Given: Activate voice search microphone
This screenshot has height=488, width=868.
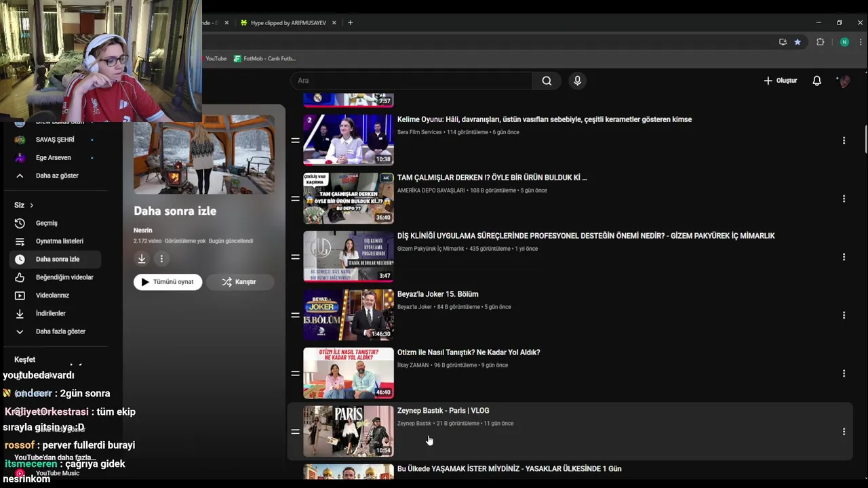Looking at the screenshot, I should (577, 81).
